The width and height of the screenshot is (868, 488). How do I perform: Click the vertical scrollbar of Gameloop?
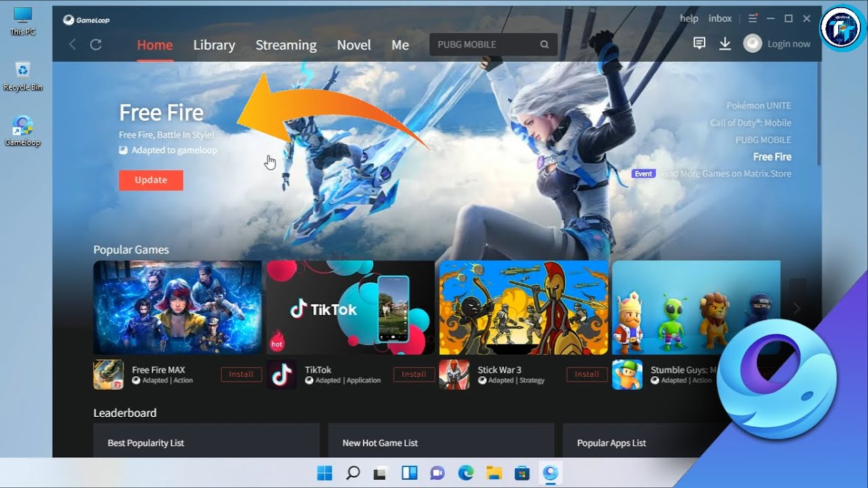[x=819, y=115]
